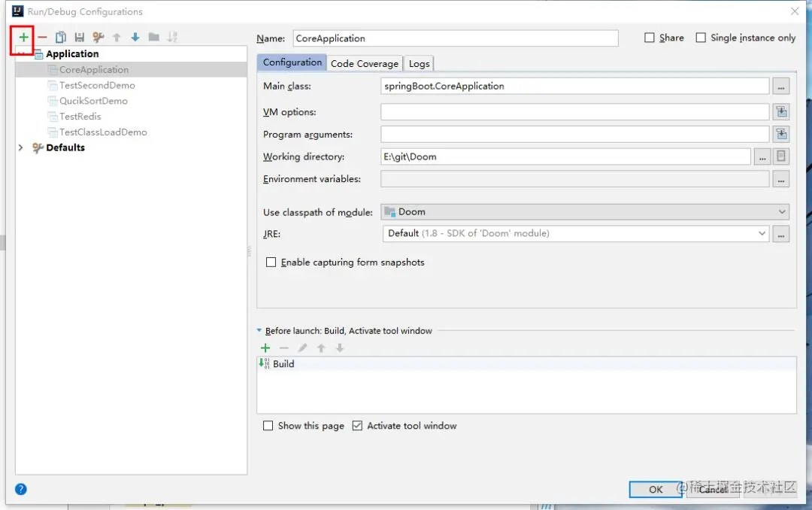Select the Build entry in Before launch list
The image size is (812, 510).
click(526, 364)
